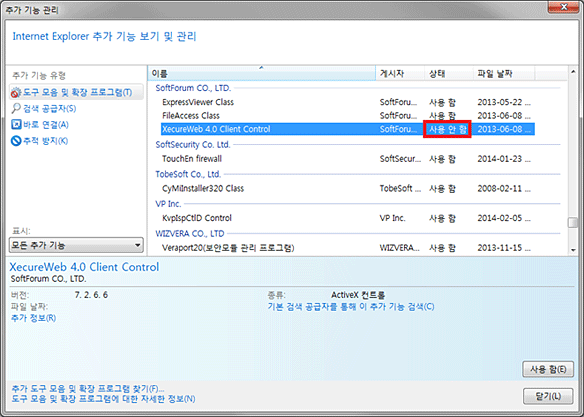Open the Accelerators icon in the sidebar
The image size is (584, 417).
coord(16,124)
